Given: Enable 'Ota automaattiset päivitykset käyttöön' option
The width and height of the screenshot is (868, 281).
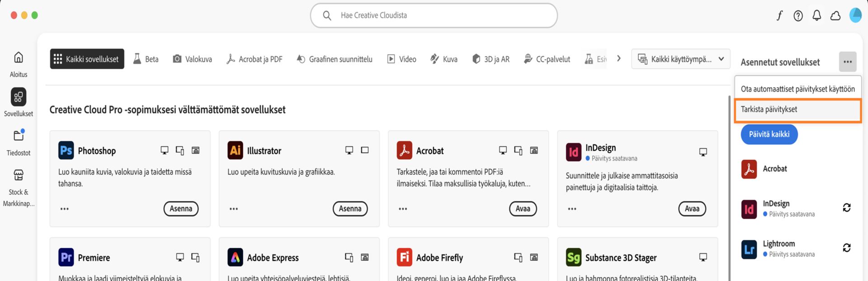Looking at the screenshot, I should click(x=797, y=89).
